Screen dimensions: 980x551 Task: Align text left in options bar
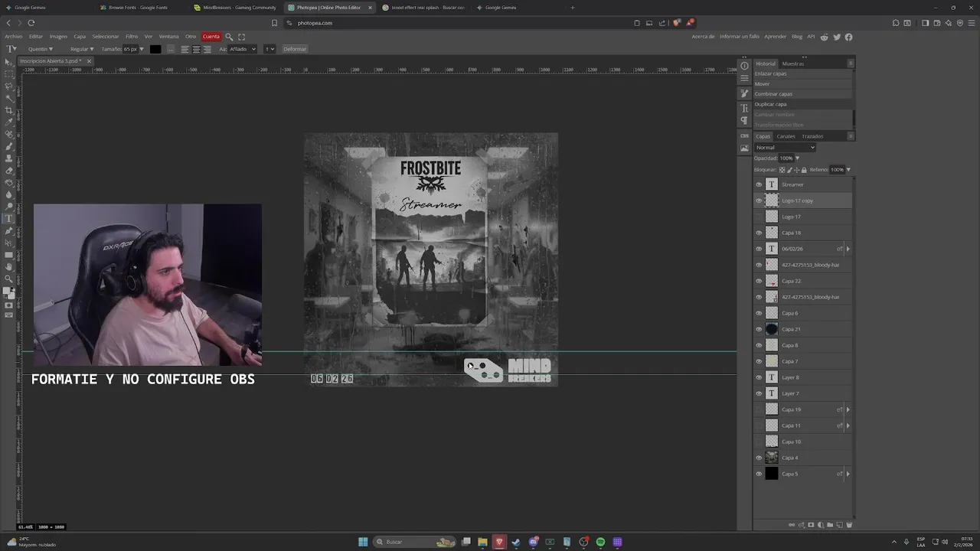185,49
